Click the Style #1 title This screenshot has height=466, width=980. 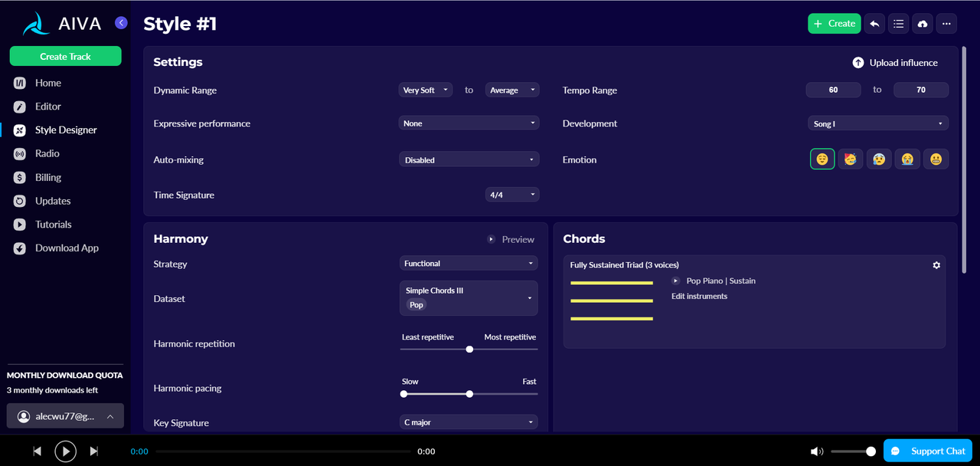(180, 24)
